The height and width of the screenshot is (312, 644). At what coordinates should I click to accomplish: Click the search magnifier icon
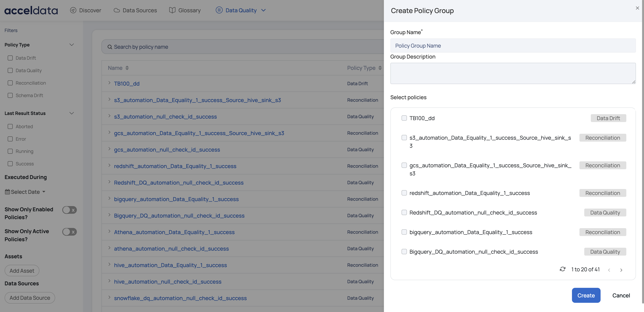click(110, 47)
